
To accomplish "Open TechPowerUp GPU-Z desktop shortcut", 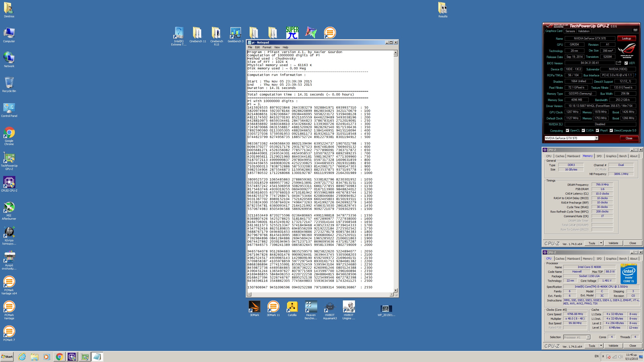I will 9,161.
